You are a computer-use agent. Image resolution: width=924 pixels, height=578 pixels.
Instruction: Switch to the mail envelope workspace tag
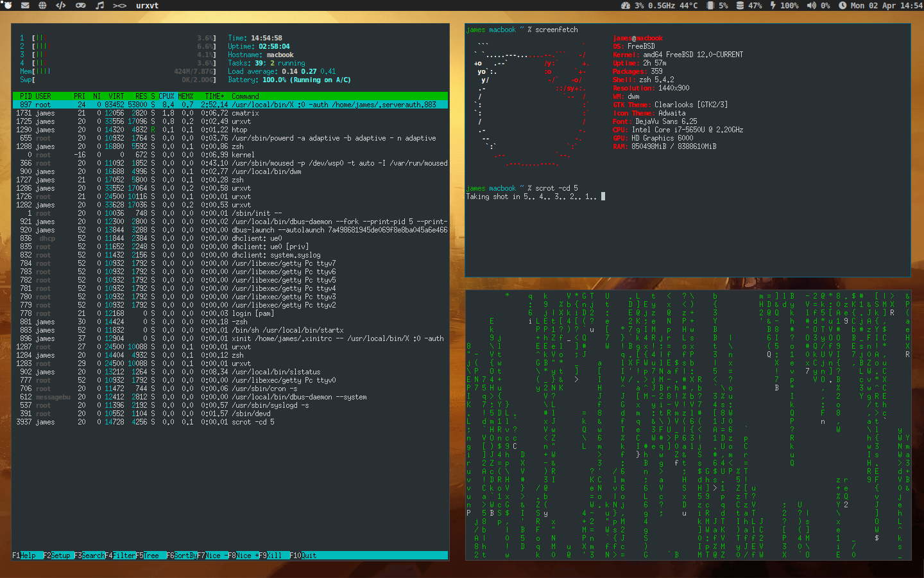coord(25,5)
